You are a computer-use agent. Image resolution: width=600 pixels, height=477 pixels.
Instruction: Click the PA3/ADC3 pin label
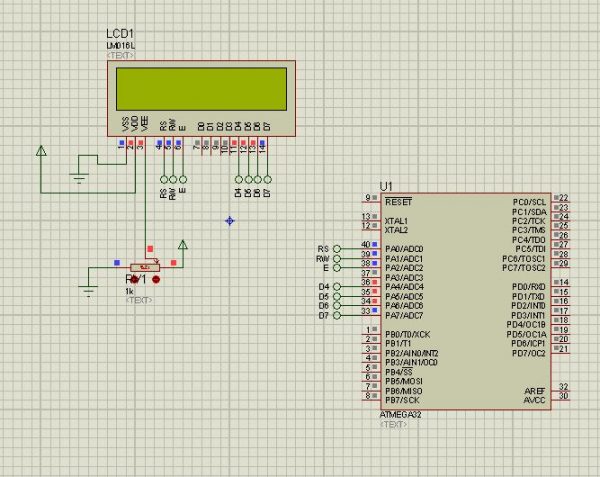point(404,277)
